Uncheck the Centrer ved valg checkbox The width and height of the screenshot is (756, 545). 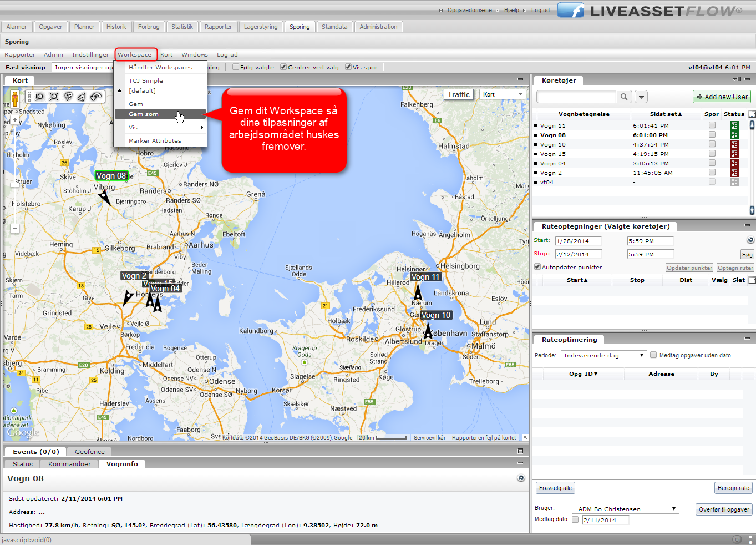[x=283, y=67]
